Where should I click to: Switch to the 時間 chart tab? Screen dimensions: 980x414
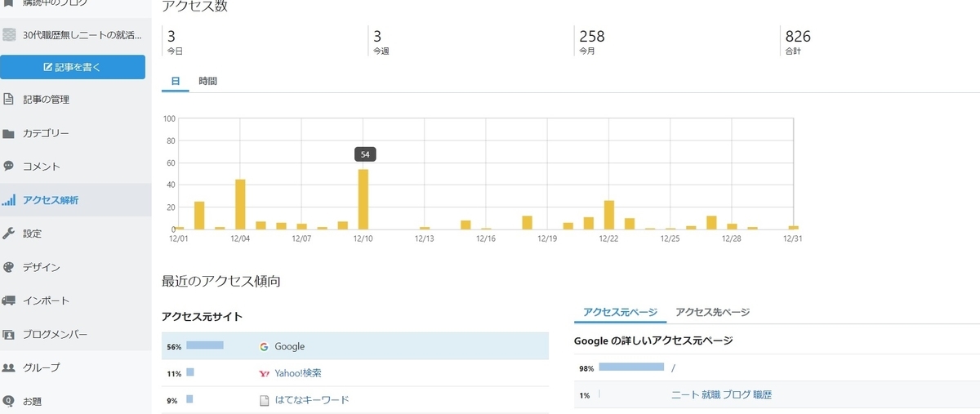click(x=207, y=82)
